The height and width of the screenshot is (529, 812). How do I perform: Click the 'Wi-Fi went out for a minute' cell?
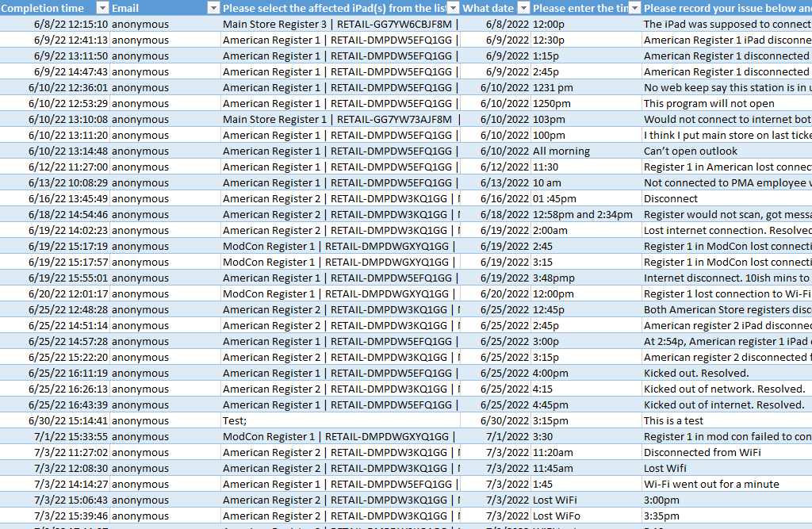710,485
